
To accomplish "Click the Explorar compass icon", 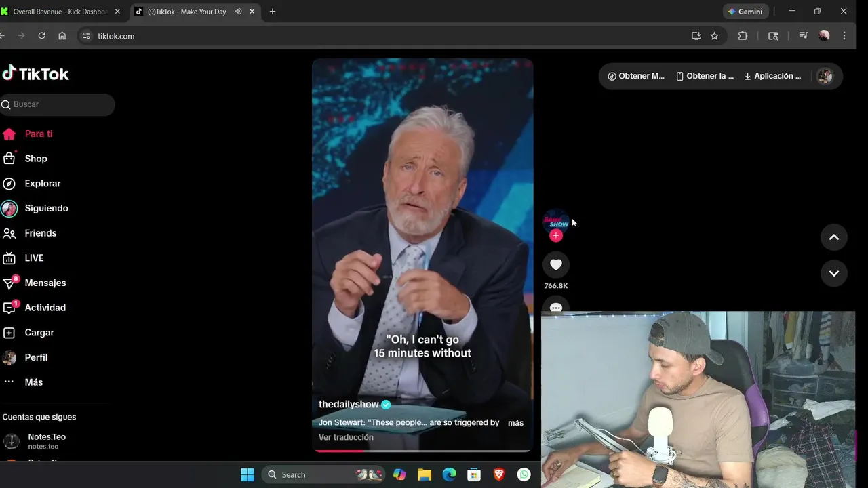I will [x=9, y=184].
